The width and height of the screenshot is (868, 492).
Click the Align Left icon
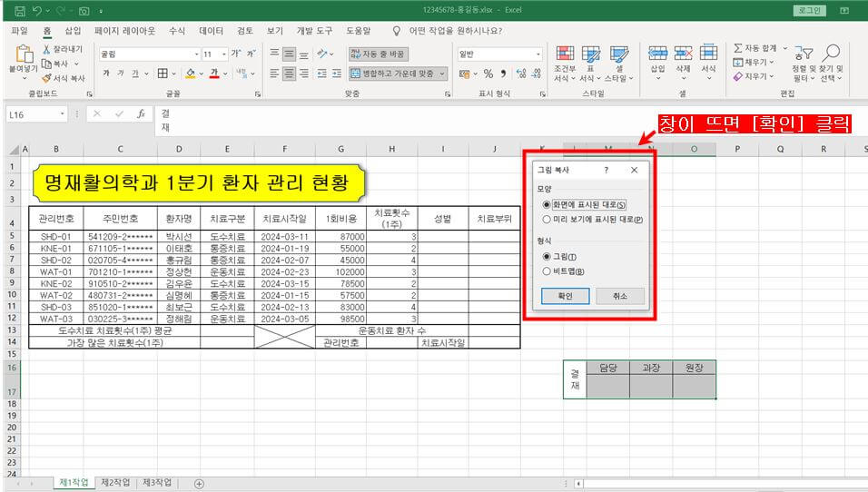(274, 73)
